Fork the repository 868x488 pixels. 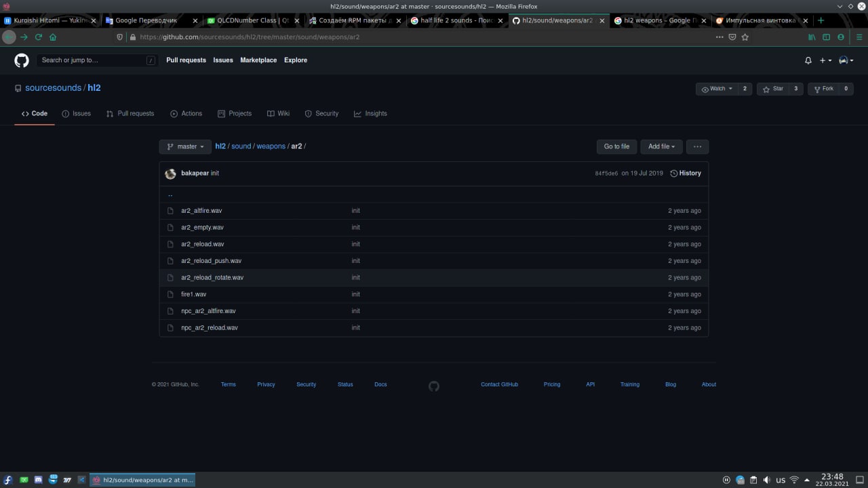point(823,89)
